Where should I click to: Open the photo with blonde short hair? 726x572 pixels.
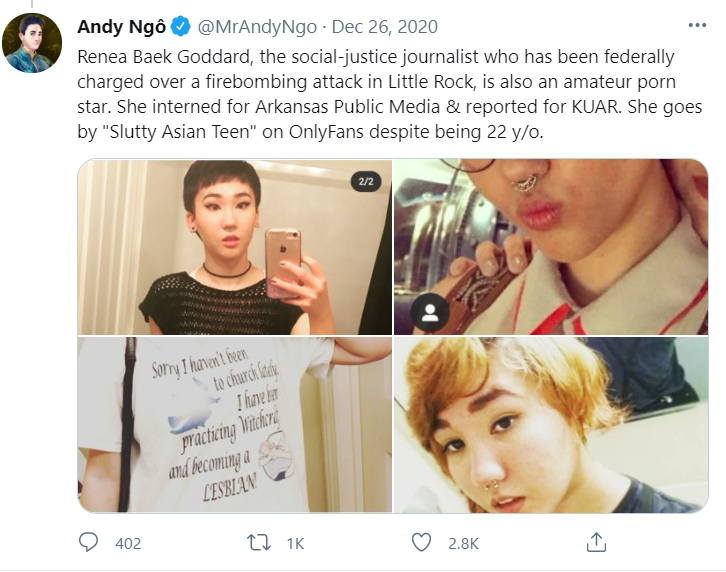[x=551, y=425]
